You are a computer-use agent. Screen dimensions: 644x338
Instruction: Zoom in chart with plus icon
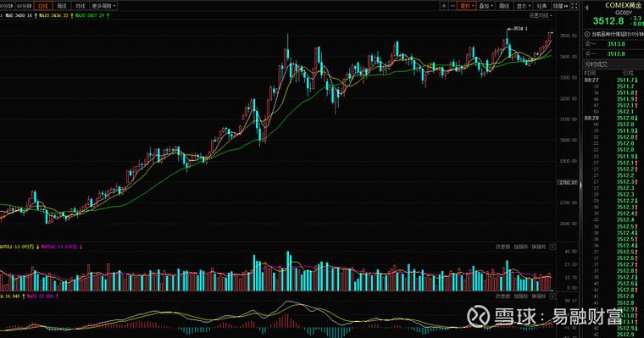click(x=444, y=6)
